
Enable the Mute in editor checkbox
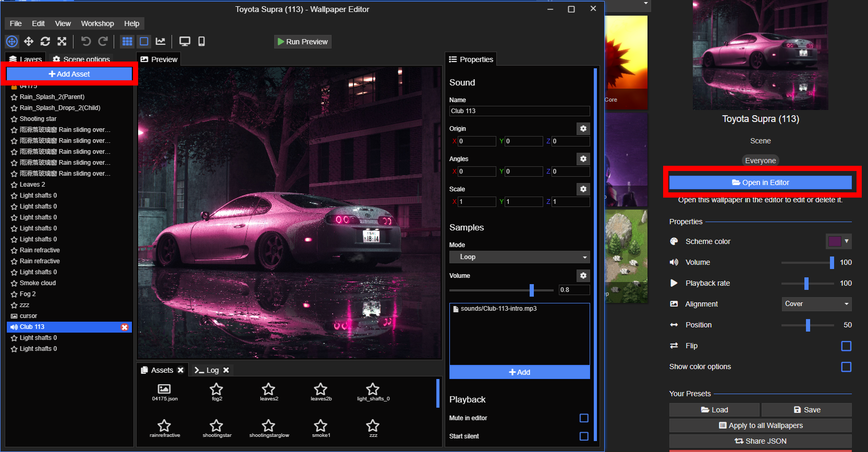click(x=584, y=418)
